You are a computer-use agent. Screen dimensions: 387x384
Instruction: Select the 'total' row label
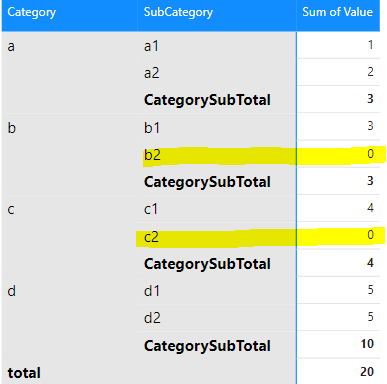(x=24, y=373)
